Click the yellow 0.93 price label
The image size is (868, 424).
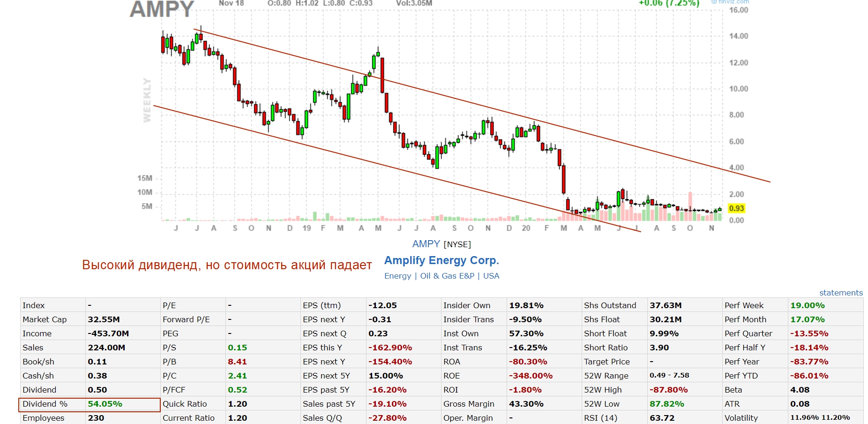click(736, 208)
